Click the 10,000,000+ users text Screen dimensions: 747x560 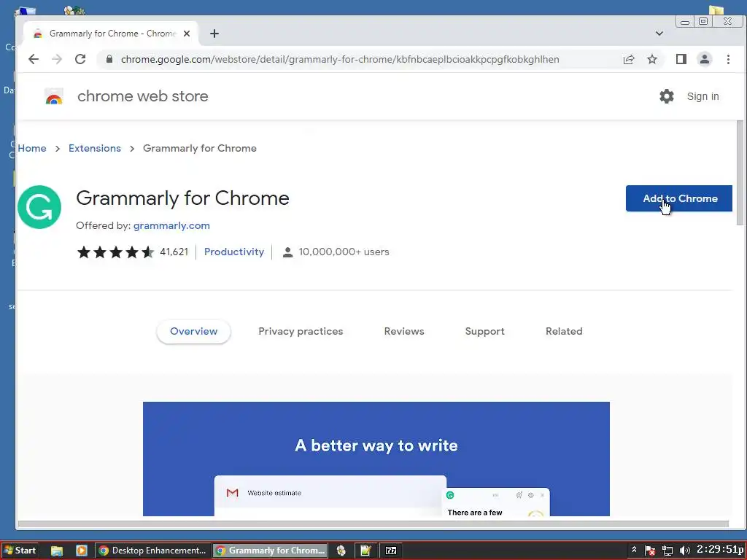(x=344, y=252)
